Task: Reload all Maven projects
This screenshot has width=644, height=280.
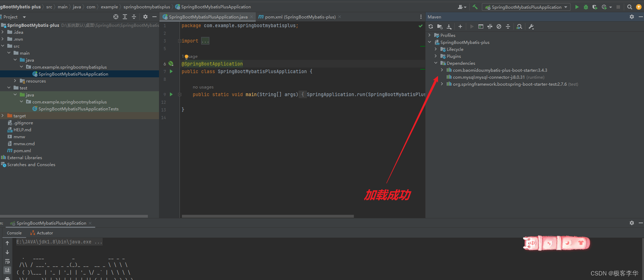Action: pos(431,26)
